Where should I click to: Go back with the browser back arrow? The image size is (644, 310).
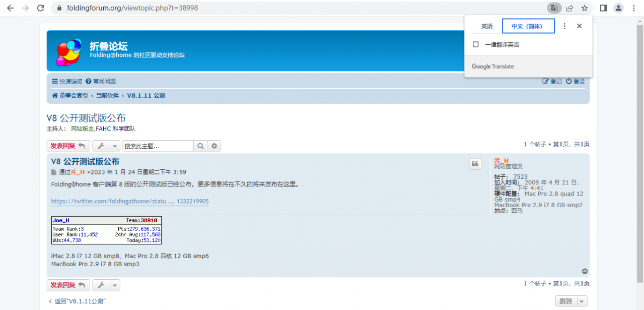coord(10,8)
